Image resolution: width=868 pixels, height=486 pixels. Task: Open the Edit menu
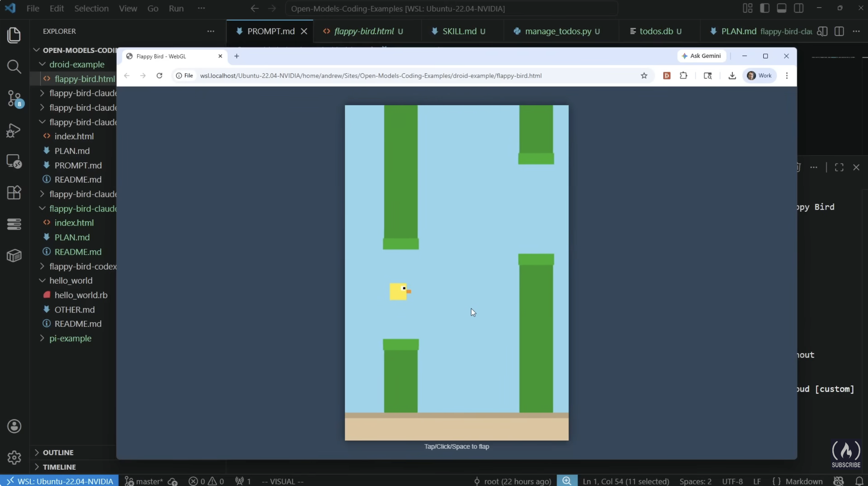(57, 8)
